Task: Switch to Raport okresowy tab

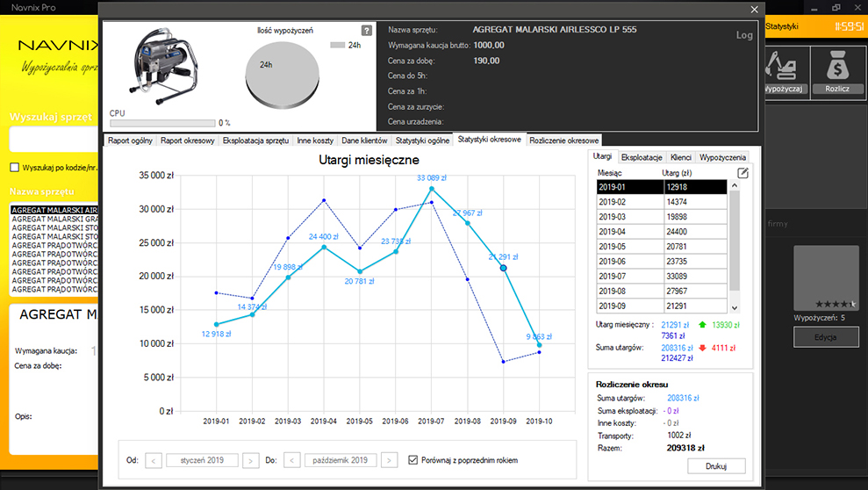Action: 188,141
